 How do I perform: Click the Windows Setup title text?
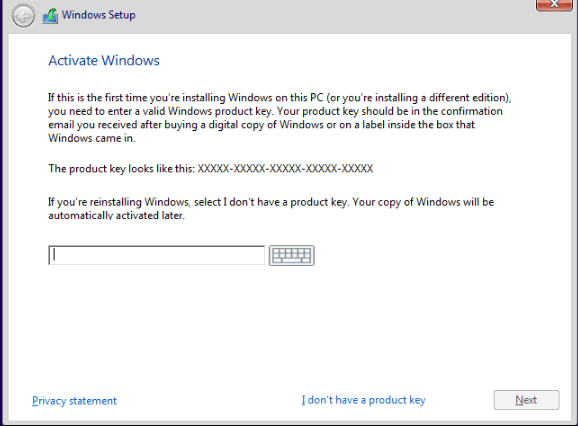pos(98,15)
